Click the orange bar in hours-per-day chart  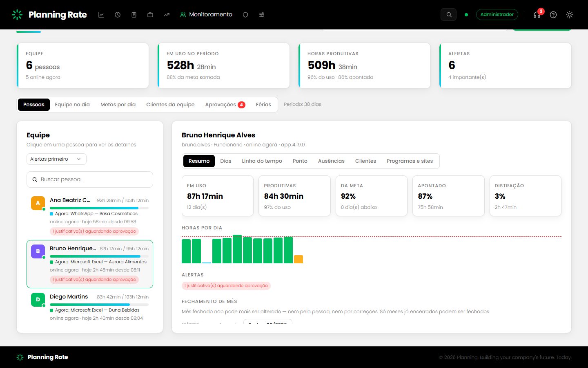(x=298, y=259)
